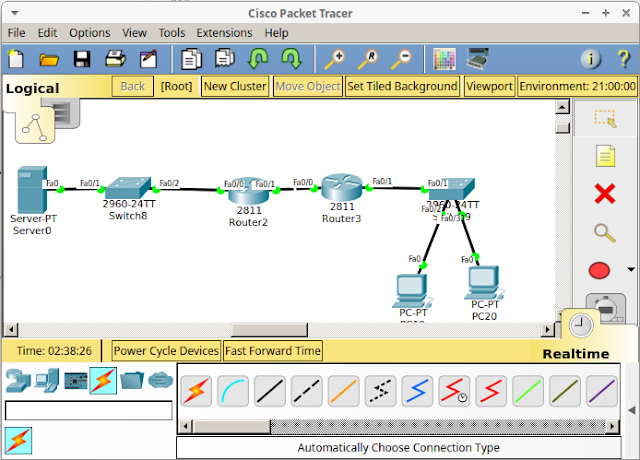Click the New Cluster button
Screen dimensions: 640x460
(x=235, y=86)
